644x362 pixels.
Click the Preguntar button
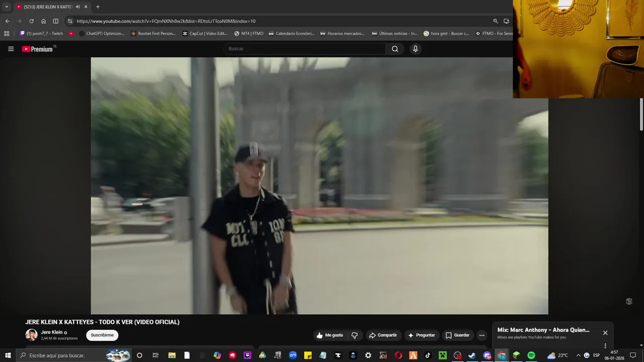421,335
